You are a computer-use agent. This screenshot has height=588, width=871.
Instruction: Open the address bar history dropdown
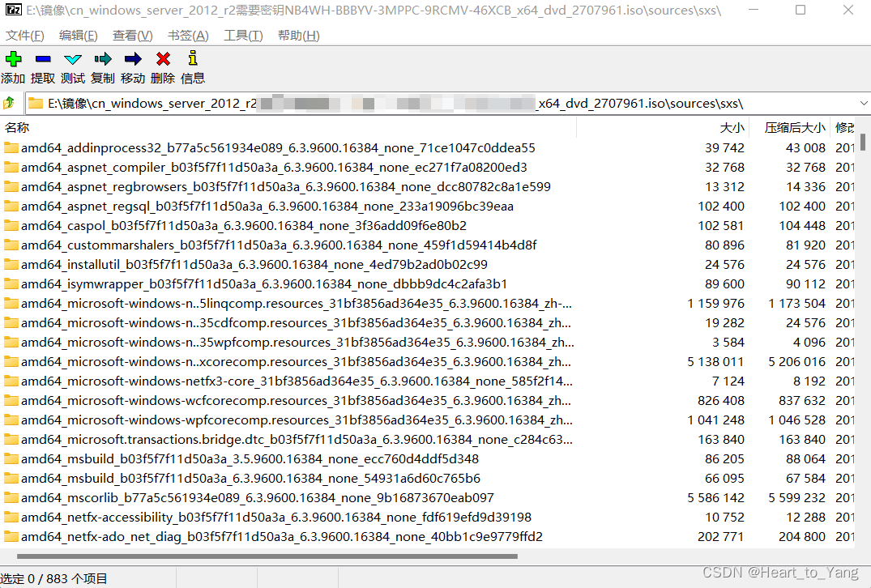pos(862,103)
